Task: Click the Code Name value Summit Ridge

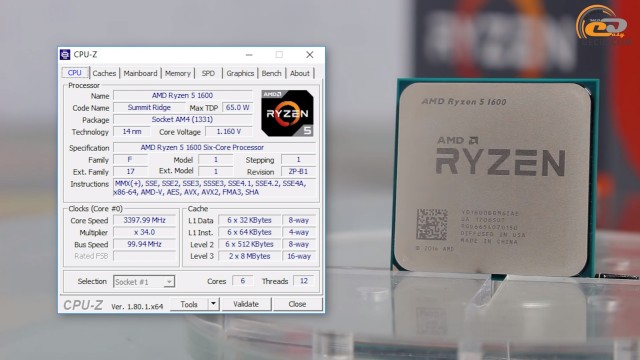Action: [x=149, y=107]
